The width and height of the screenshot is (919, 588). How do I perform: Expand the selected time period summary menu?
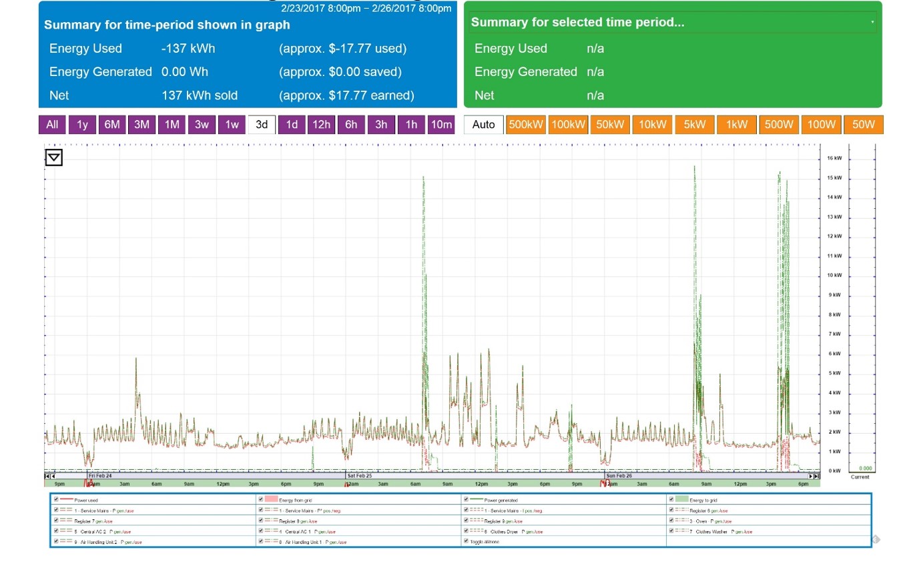point(872,22)
